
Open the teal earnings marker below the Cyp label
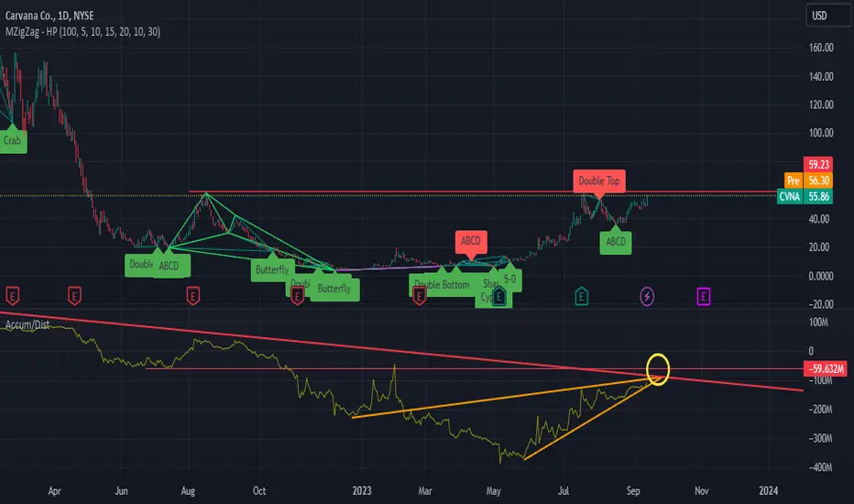click(498, 297)
